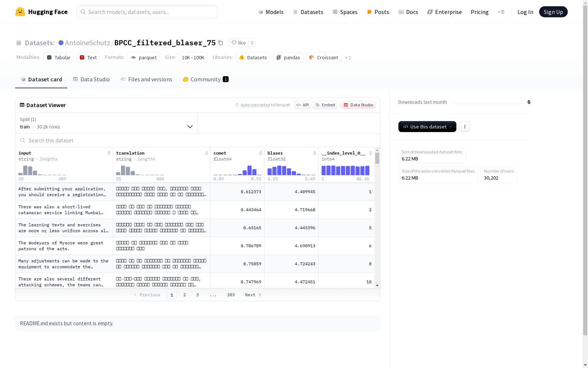The height and width of the screenshot is (368, 588).
Task: Select the row with comet 0.612373
Action: pos(195,192)
